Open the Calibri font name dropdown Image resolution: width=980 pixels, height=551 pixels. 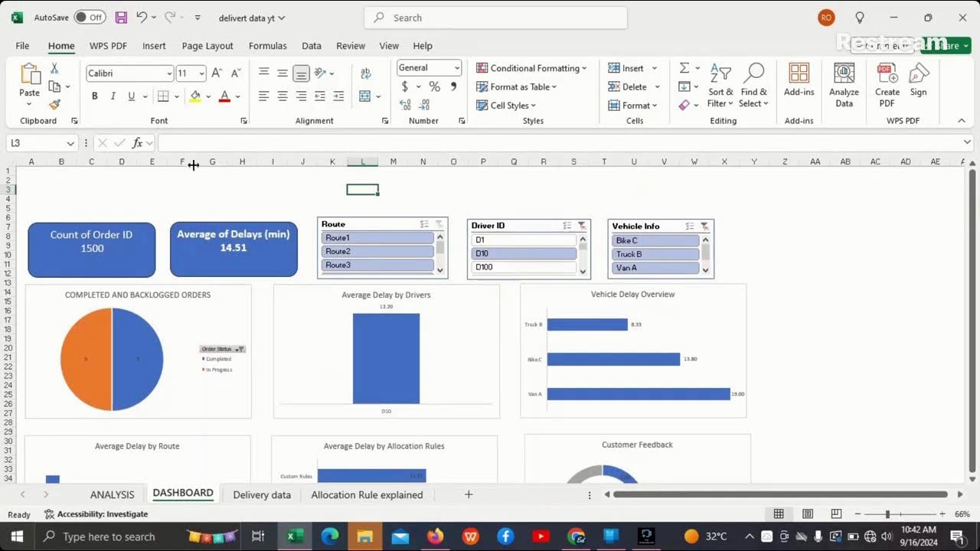pos(169,73)
